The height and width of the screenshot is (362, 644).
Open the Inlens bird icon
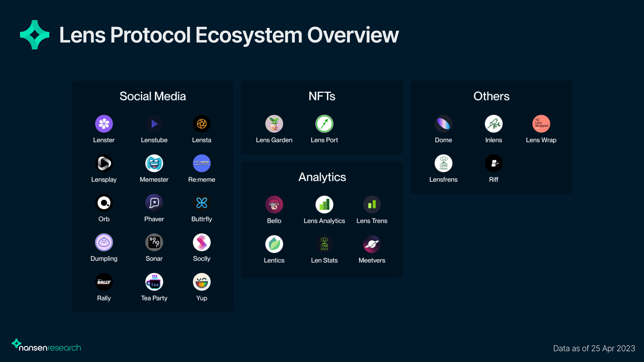pyautogui.click(x=493, y=124)
